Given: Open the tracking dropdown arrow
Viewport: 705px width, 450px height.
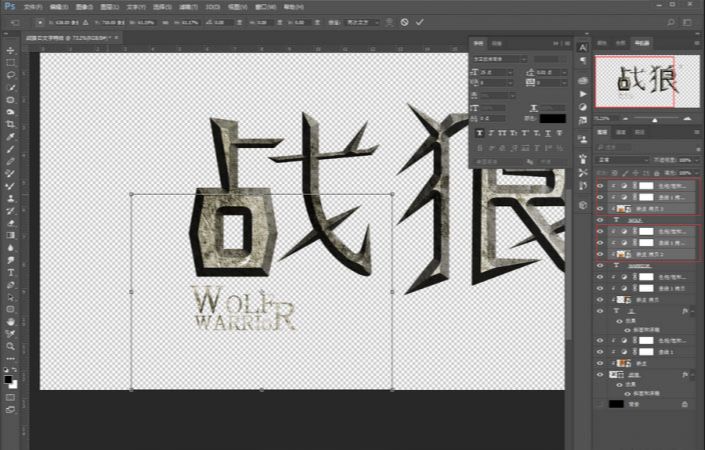Looking at the screenshot, I should click(564, 83).
